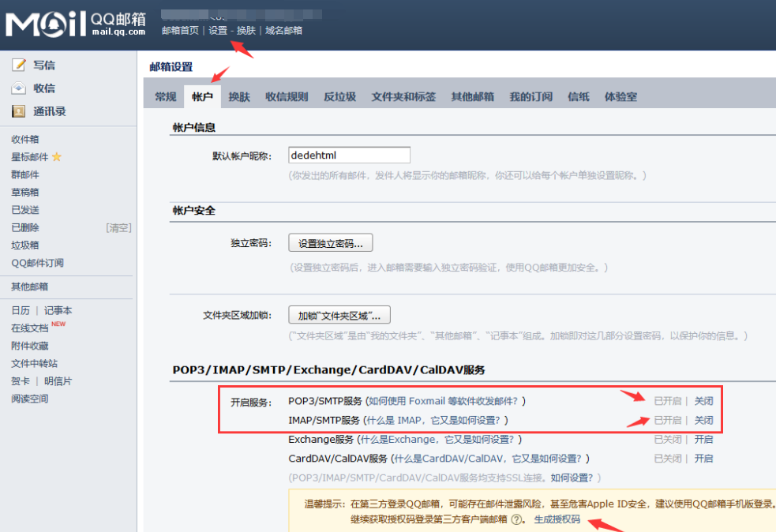Open 日历 in the sidebar
The image size is (776, 532).
tap(21, 310)
